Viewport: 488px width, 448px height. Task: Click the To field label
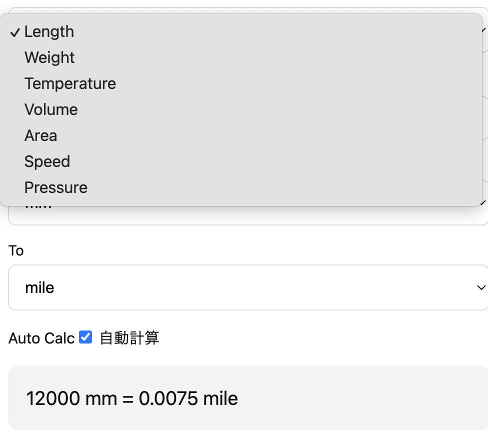[15, 250]
